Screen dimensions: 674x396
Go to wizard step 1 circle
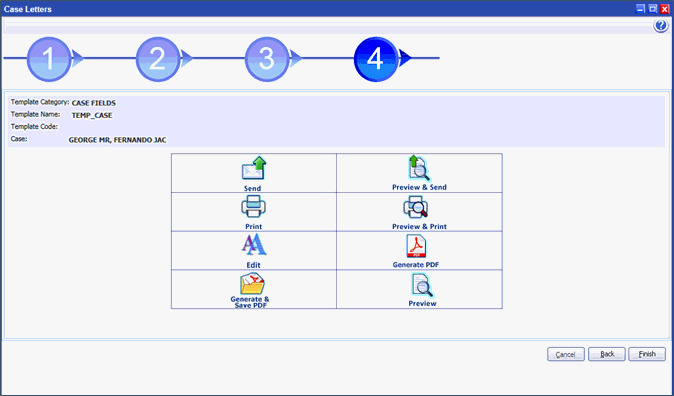49,59
